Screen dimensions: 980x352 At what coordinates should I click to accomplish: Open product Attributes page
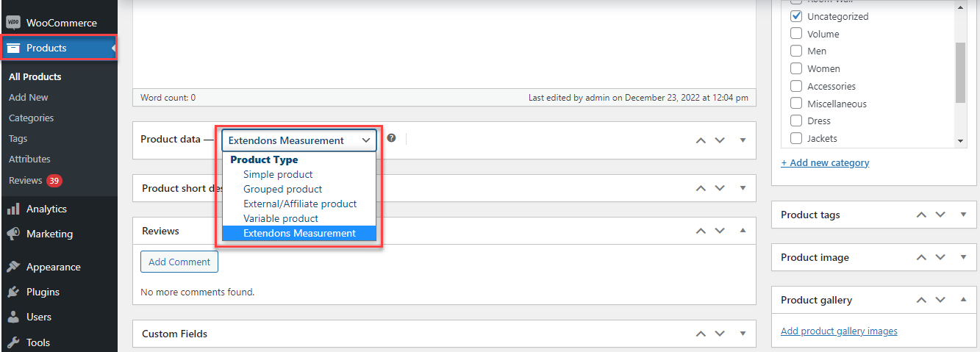pyautogui.click(x=30, y=159)
